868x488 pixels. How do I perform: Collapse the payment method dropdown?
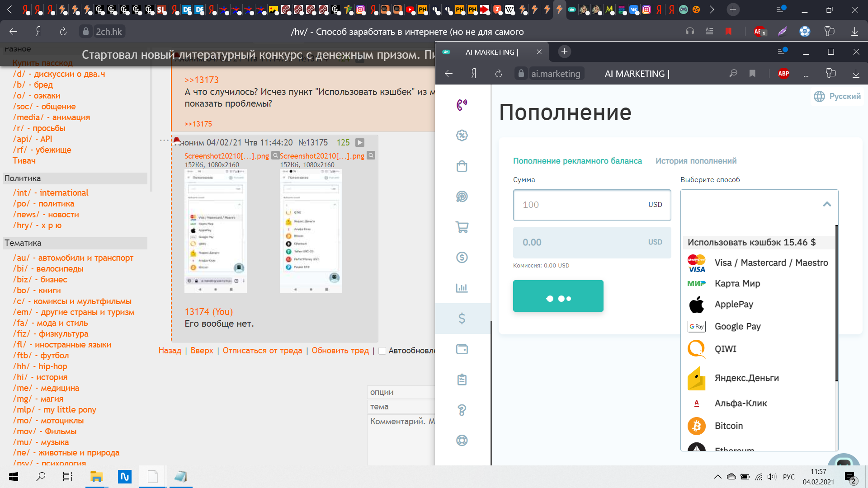(826, 204)
